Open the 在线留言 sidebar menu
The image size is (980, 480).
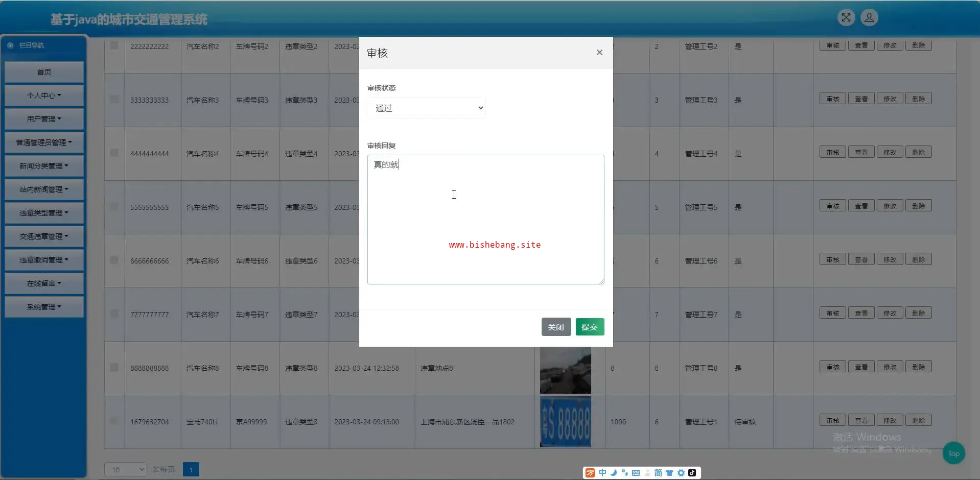(44, 283)
